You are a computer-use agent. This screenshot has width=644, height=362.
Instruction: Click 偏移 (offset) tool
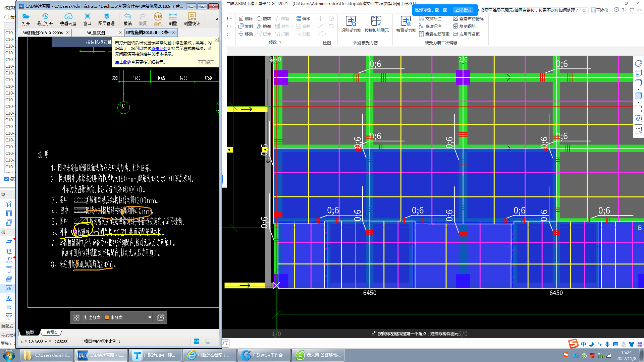click(x=303, y=18)
